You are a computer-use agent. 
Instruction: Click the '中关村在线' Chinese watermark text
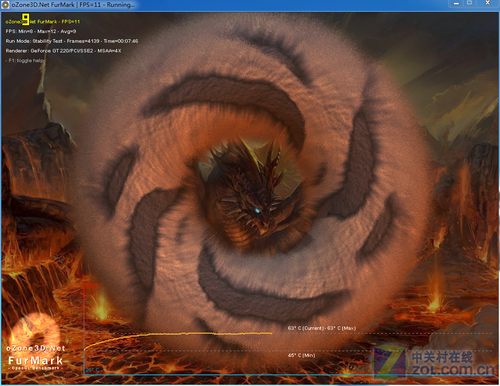point(442,357)
